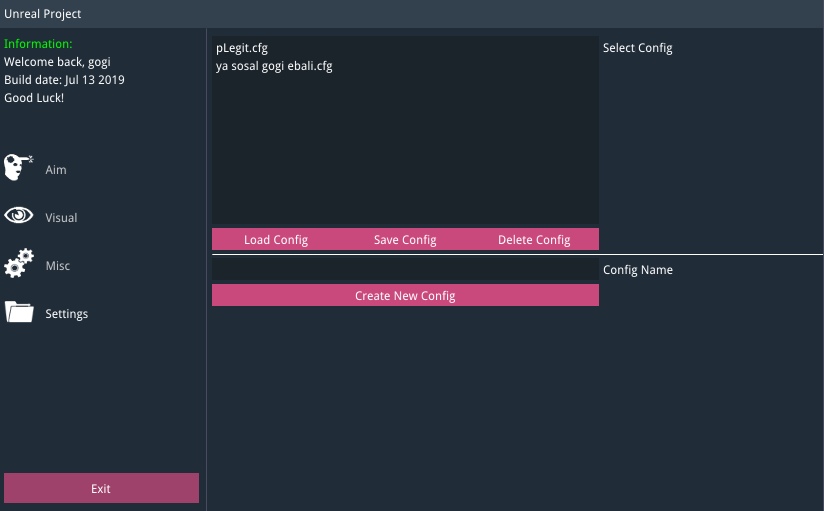This screenshot has width=824, height=511.
Task: Click the Aim head-and-crosshair icon
Action: 19,168
